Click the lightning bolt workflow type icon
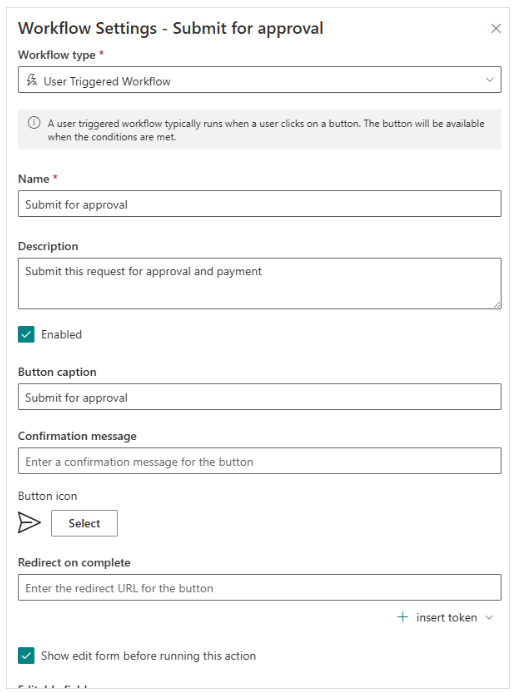Viewport: 516px width, 692px height. tap(31, 80)
